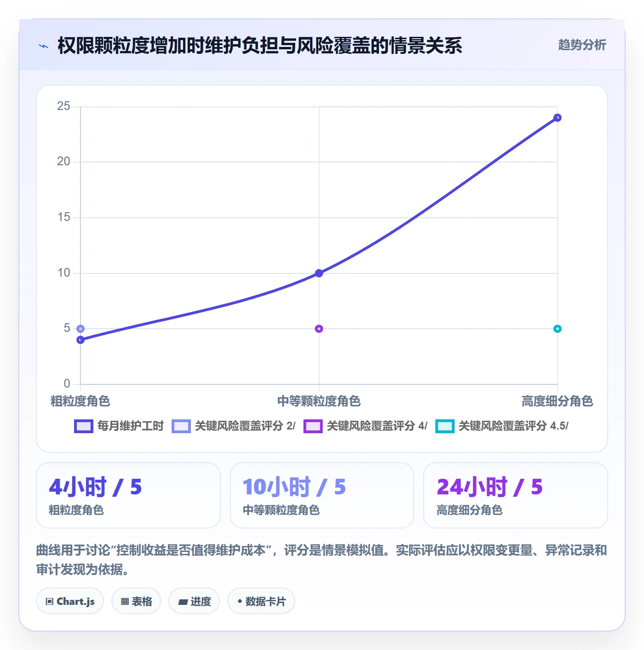Click the Chart.js chip square icon
The height and width of the screenshot is (650, 644).
50,602
